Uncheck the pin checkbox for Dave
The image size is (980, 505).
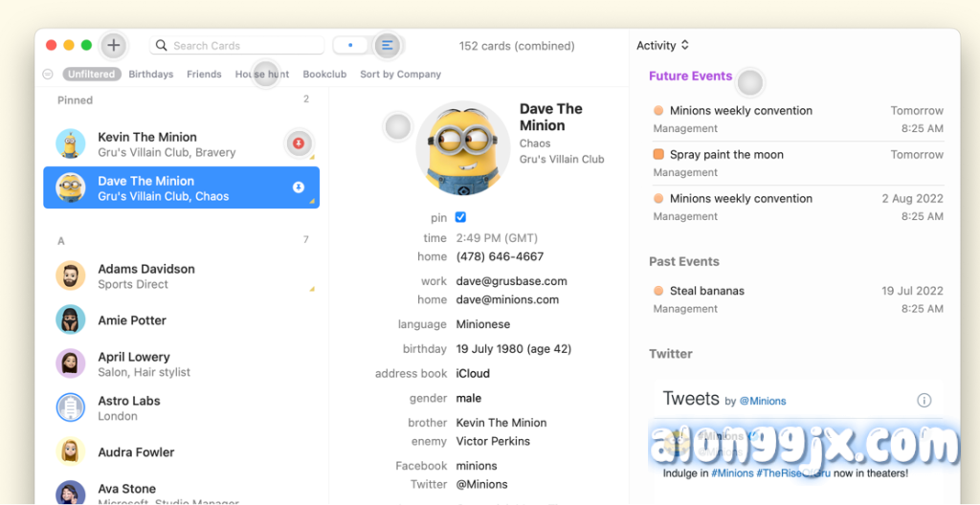[460, 217]
